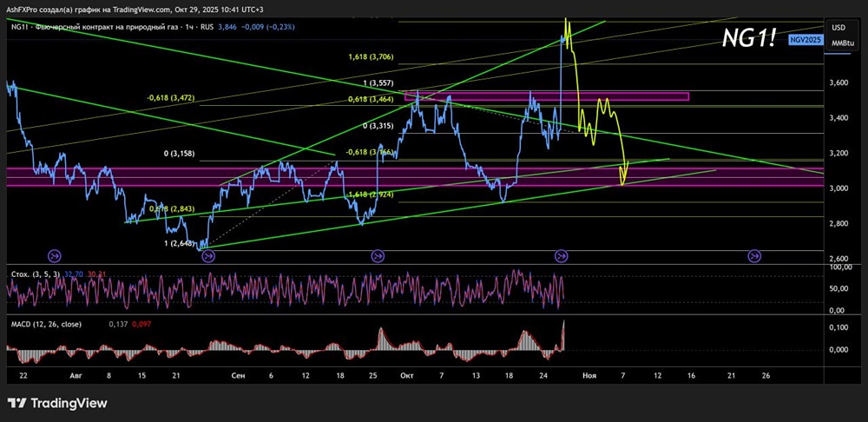Click the Stochastic value 30,21
The height and width of the screenshot is (422, 868).
[x=97, y=274]
